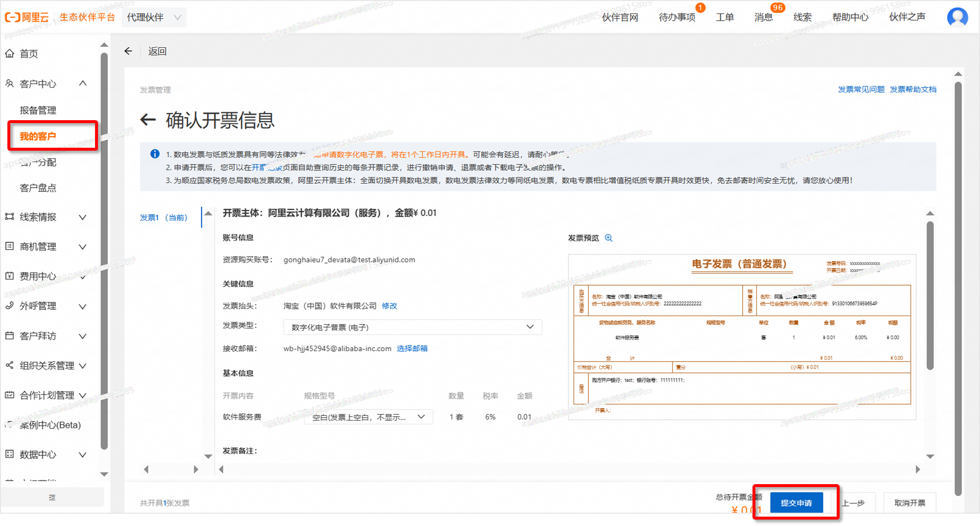Click the 外呼管理 phone icon

tap(9, 306)
